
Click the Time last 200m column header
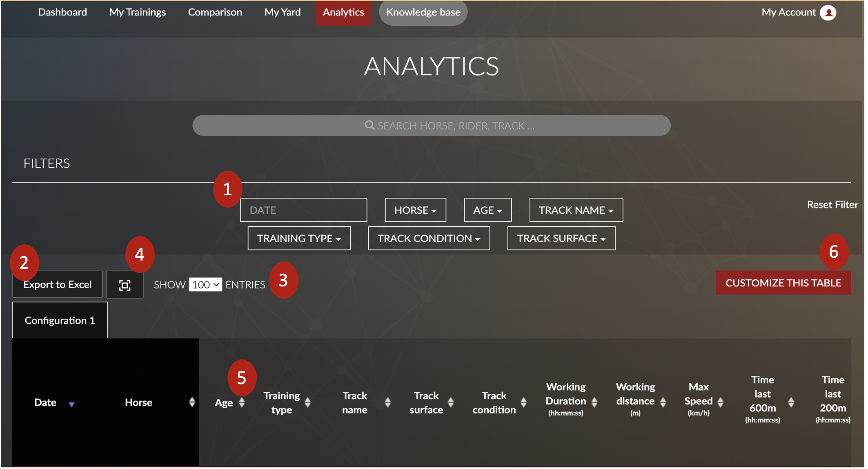[833, 400]
